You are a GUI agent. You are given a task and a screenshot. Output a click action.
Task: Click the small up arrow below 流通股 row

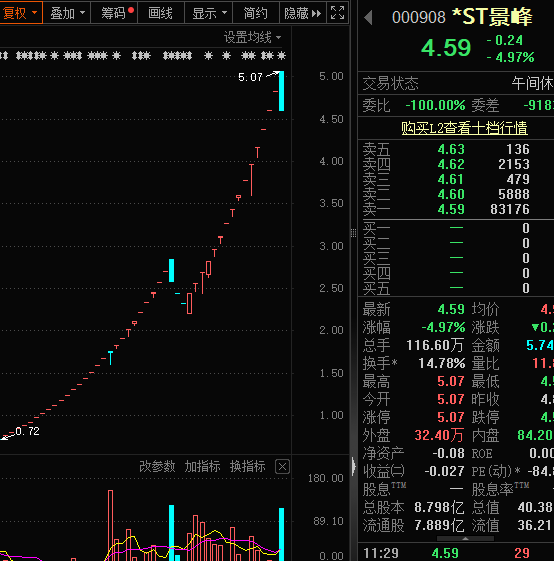465,538
